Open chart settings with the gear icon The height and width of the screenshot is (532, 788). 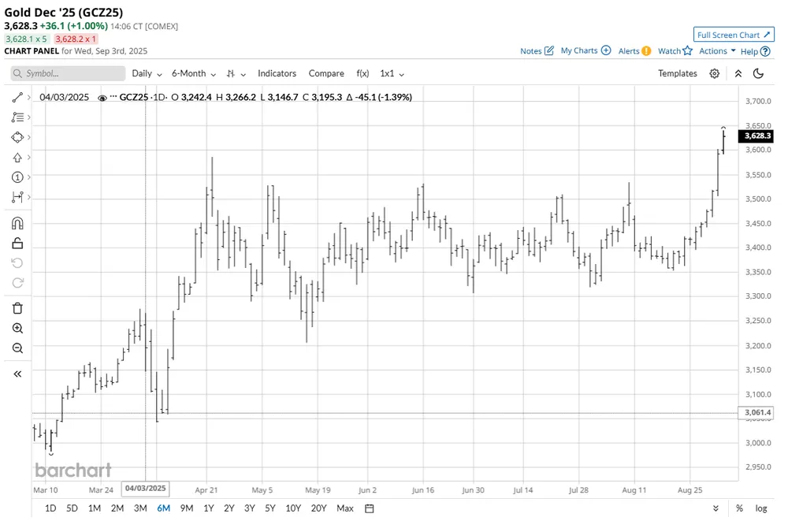714,73
